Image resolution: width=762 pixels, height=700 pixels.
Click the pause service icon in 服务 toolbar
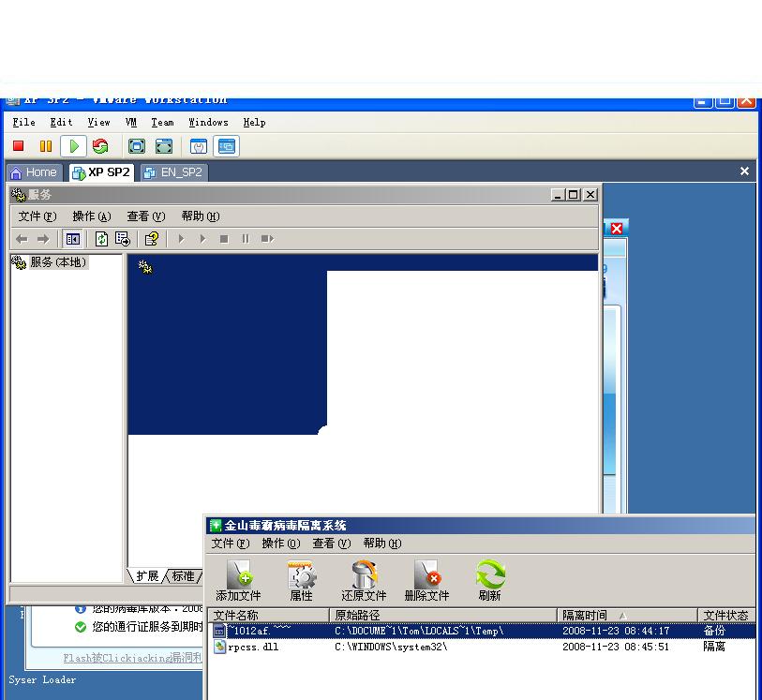pyautogui.click(x=246, y=239)
